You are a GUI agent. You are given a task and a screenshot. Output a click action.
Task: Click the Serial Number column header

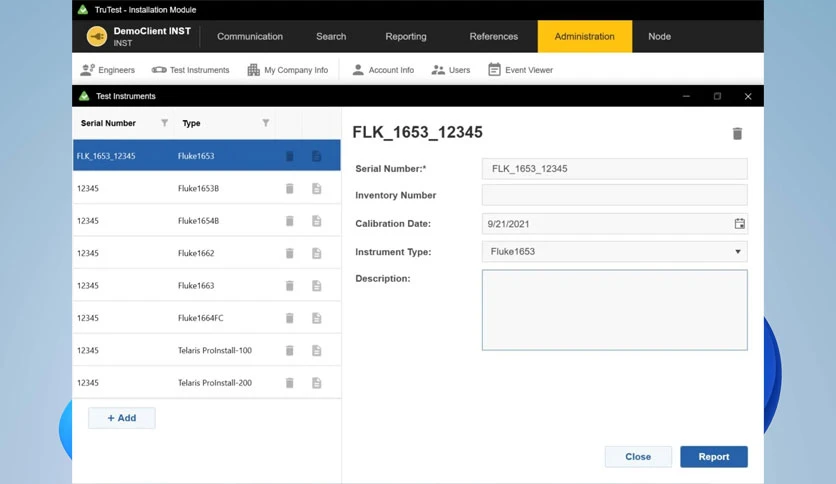108,123
